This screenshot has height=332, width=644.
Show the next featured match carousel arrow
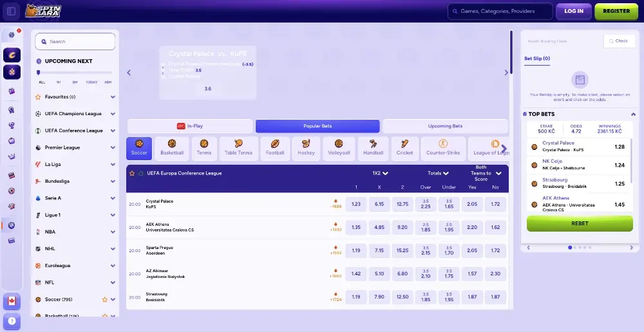point(506,73)
